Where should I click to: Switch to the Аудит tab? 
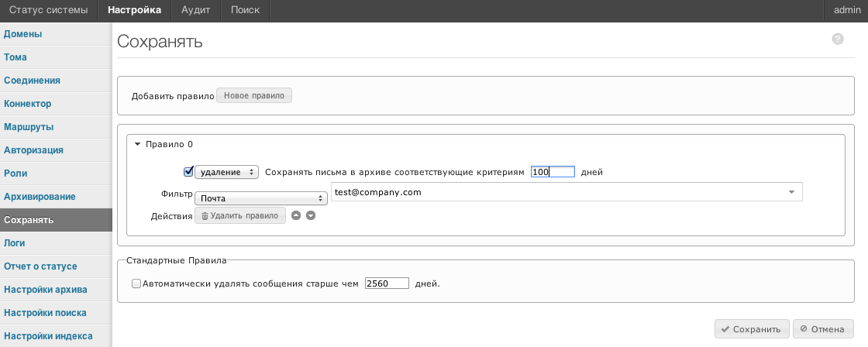coord(195,10)
